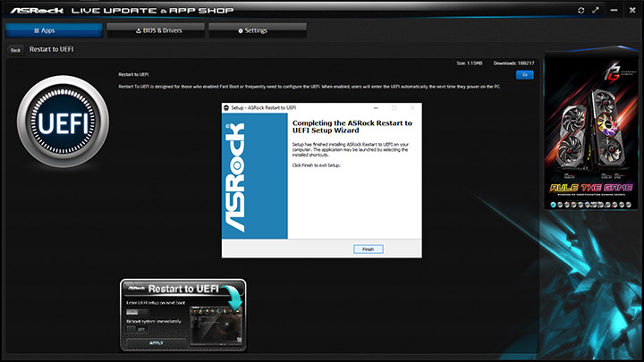Click the large round UEFI app icon

coord(63,122)
